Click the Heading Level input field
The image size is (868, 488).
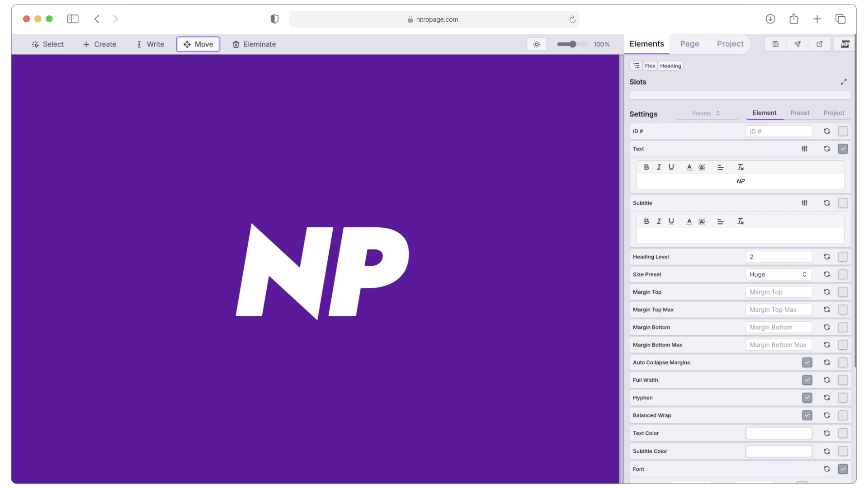coord(778,256)
